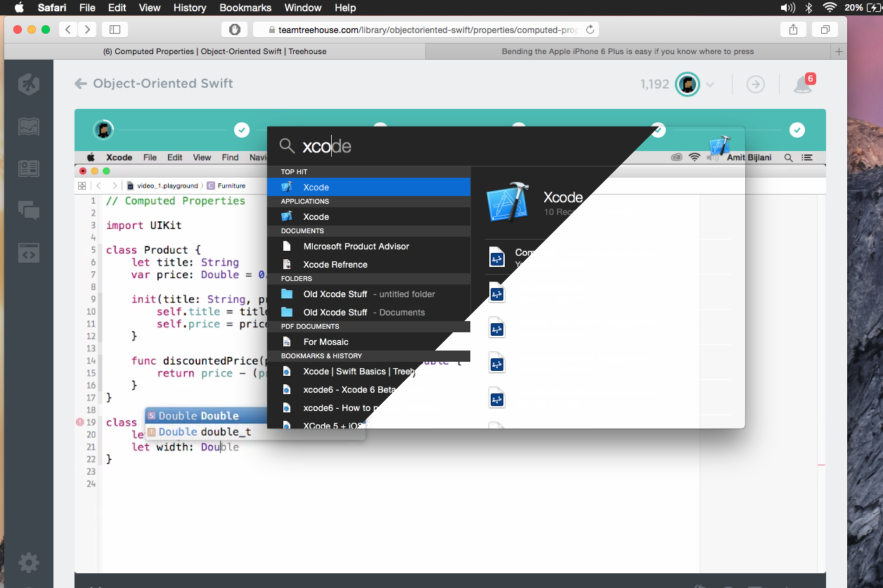Click the Safari Share button
Viewport: 883px width, 588px height.
click(793, 30)
